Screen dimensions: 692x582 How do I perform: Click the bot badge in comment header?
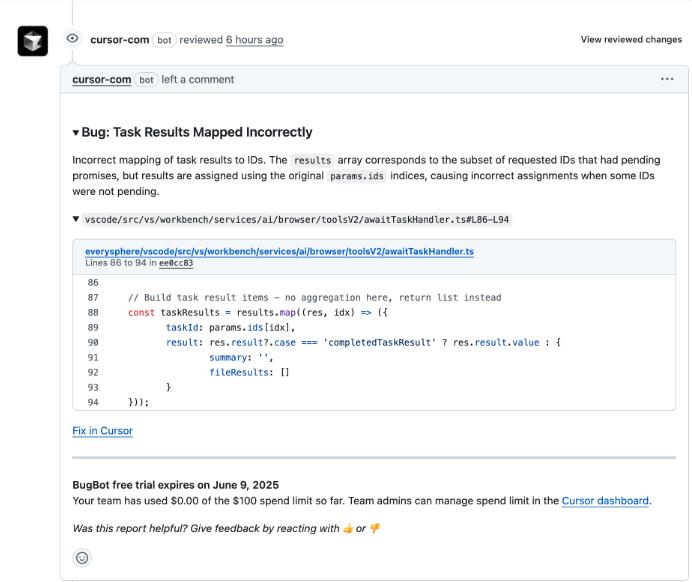pos(147,79)
